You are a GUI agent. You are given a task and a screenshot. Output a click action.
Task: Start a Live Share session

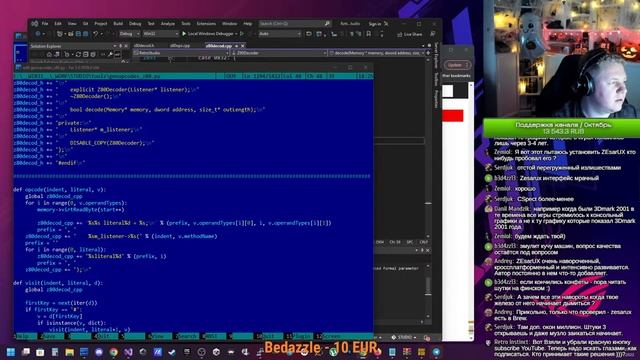pyautogui.click(x=410, y=34)
